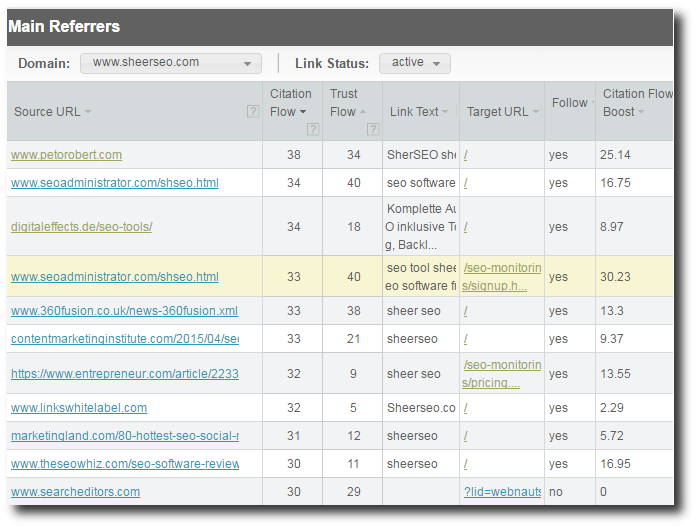This screenshot has height=528, width=697.
Task: Open help icon under Trust Flow header
Action: [x=373, y=129]
